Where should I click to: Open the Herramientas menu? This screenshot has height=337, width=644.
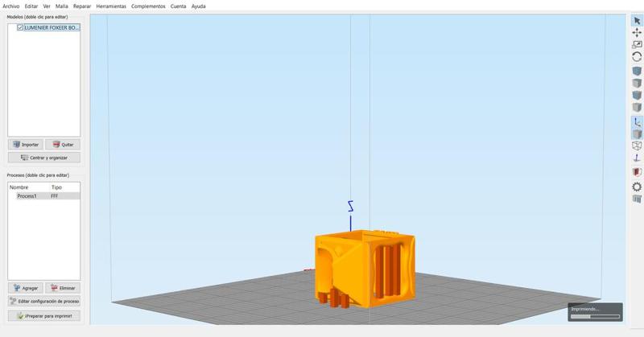(x=111, y=6)
